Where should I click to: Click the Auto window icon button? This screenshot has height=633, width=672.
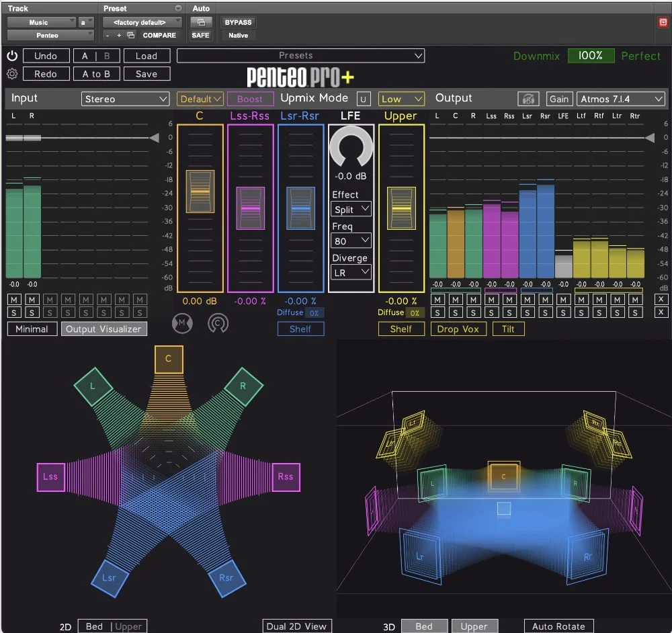(x=200, y=22)
